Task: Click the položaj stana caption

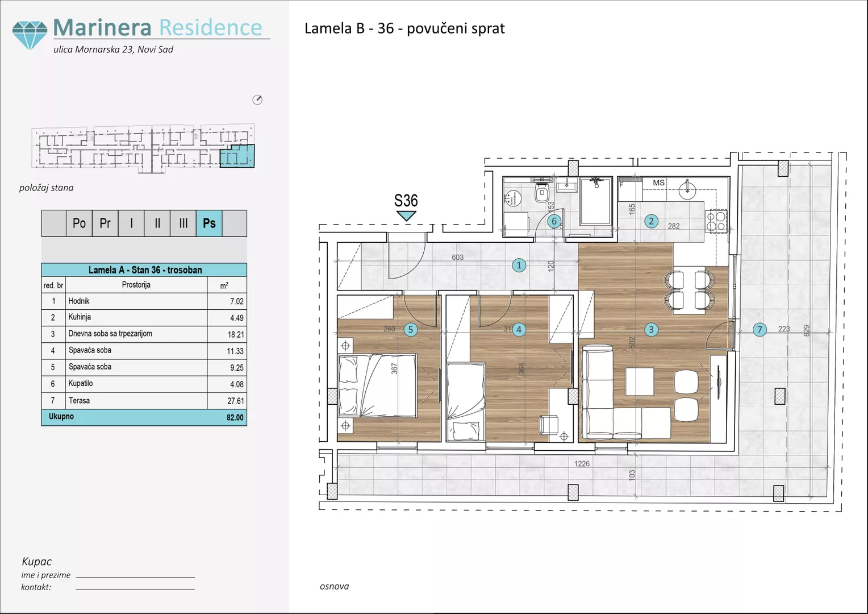Action: (x=46, y=188)
